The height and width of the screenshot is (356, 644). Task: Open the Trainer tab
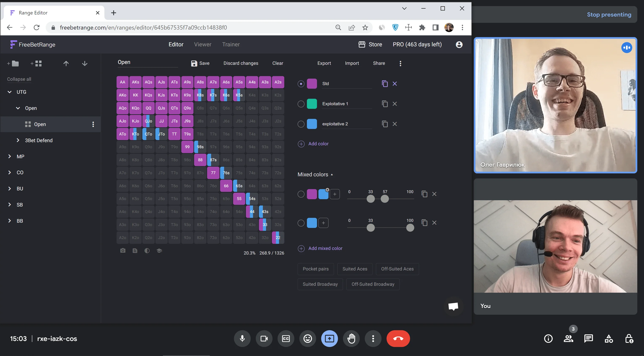click(x=231, y=44)
